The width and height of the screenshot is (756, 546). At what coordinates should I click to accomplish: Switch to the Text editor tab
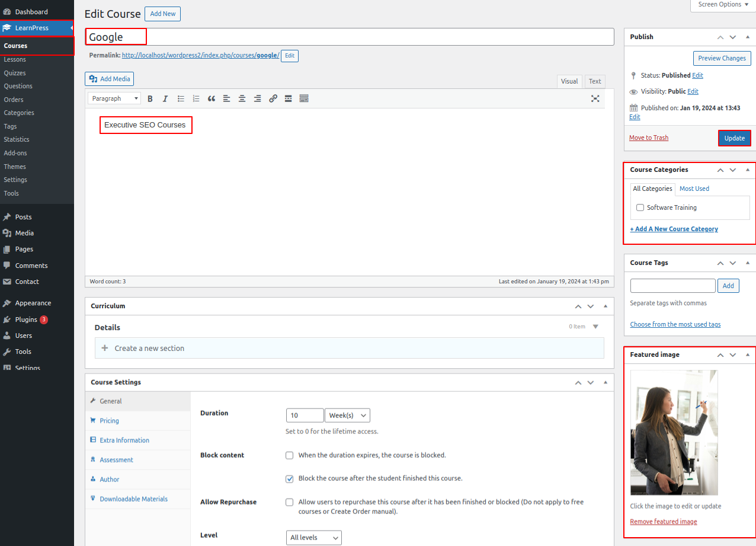(595, 82)
